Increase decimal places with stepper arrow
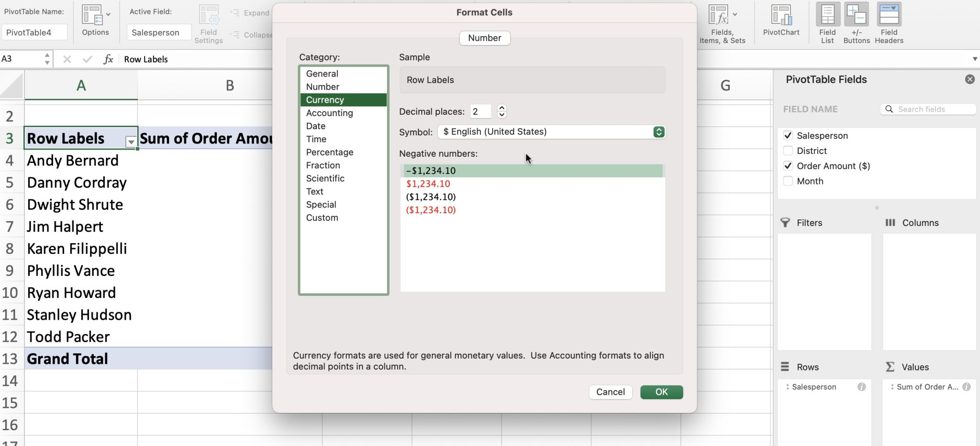This screenshot has width=980, height=446. (501, 108)
